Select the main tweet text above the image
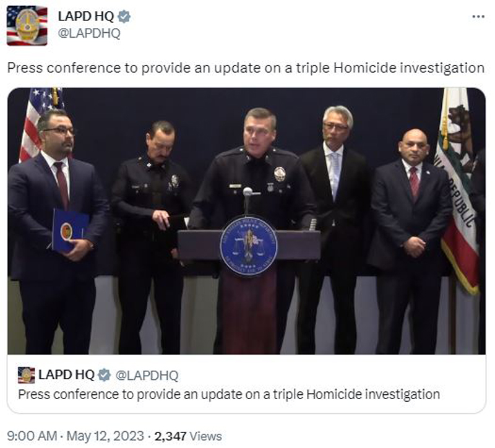This screenshot has height=448, width=495. (246, 68)
